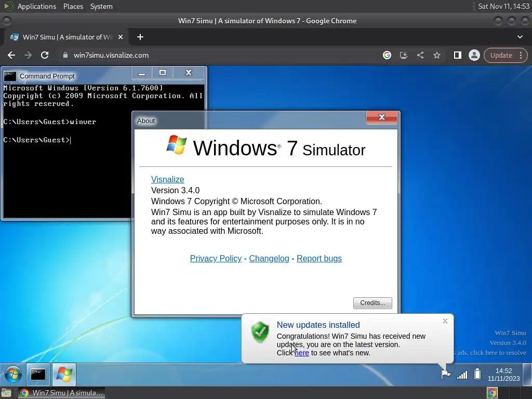View site information lock icon

(65, 55)
